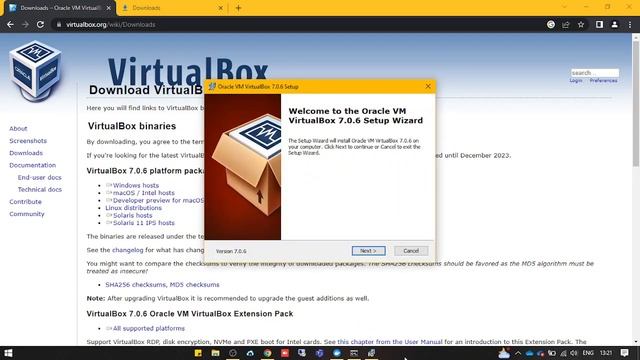640x360 pixels.
Task: Open the About page in sidebar
Action: tap(18, 129)
